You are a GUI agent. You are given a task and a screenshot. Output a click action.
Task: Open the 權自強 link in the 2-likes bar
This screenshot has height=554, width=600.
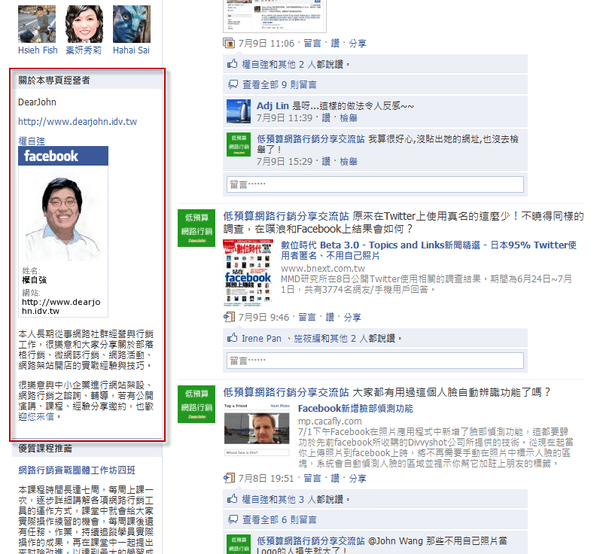tap(255, 64)
